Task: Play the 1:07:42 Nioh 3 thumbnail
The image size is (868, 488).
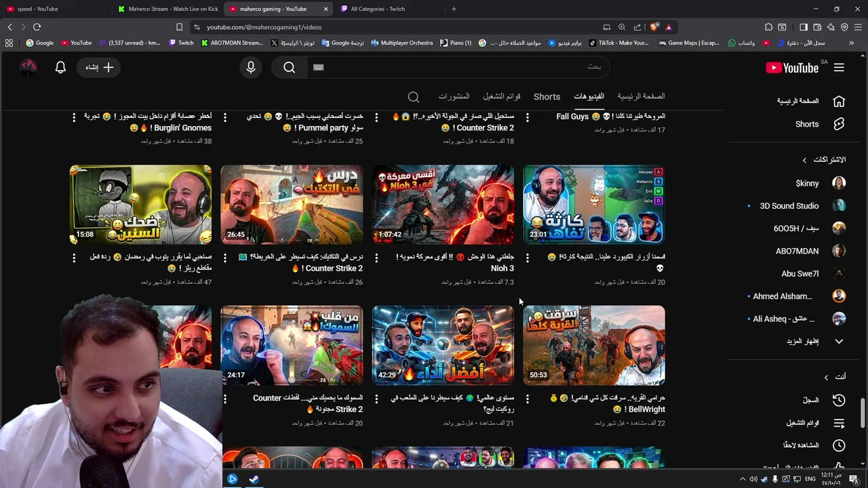Action: pyautogui.click(x=443, y=204)
